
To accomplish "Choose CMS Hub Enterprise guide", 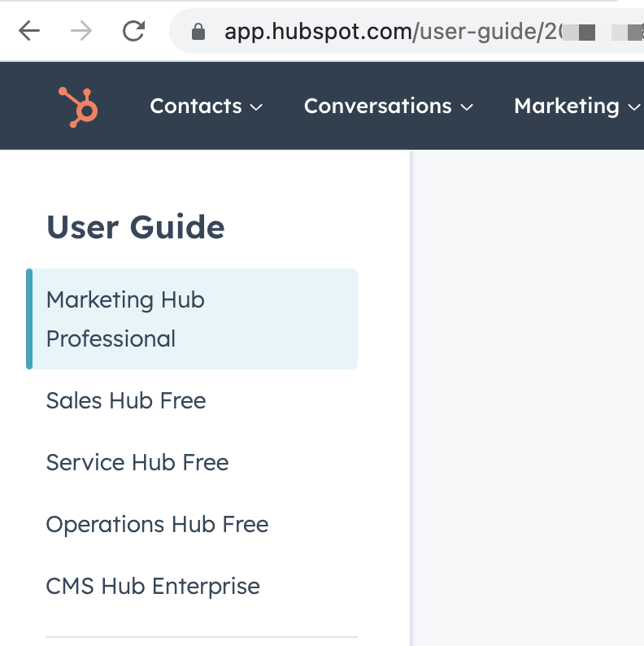I will point(153,586).
